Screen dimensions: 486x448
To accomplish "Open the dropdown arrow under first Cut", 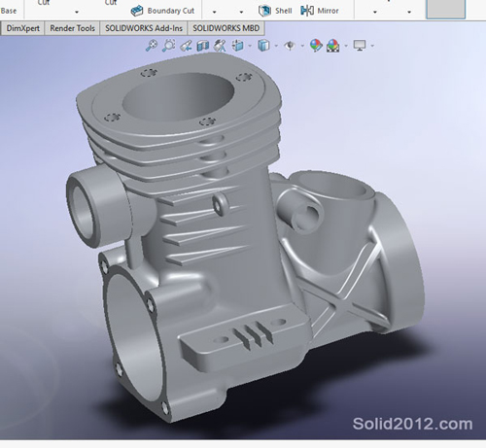I will (x=77, y=13).
